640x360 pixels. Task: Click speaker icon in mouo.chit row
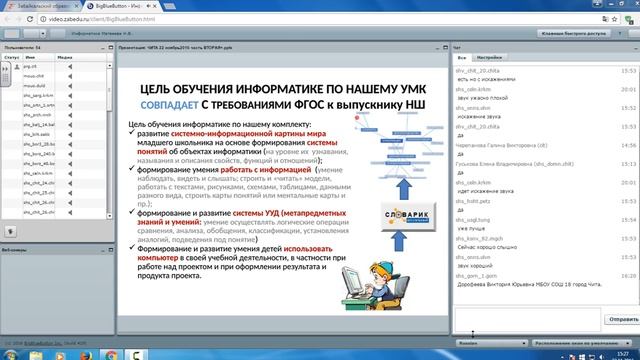(x=70, y=76)
